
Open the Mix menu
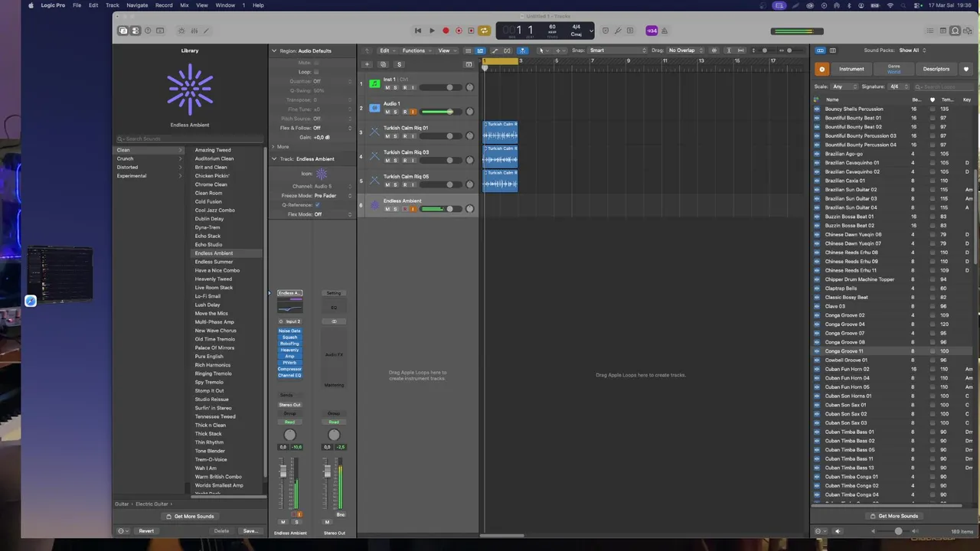[185, 5]
